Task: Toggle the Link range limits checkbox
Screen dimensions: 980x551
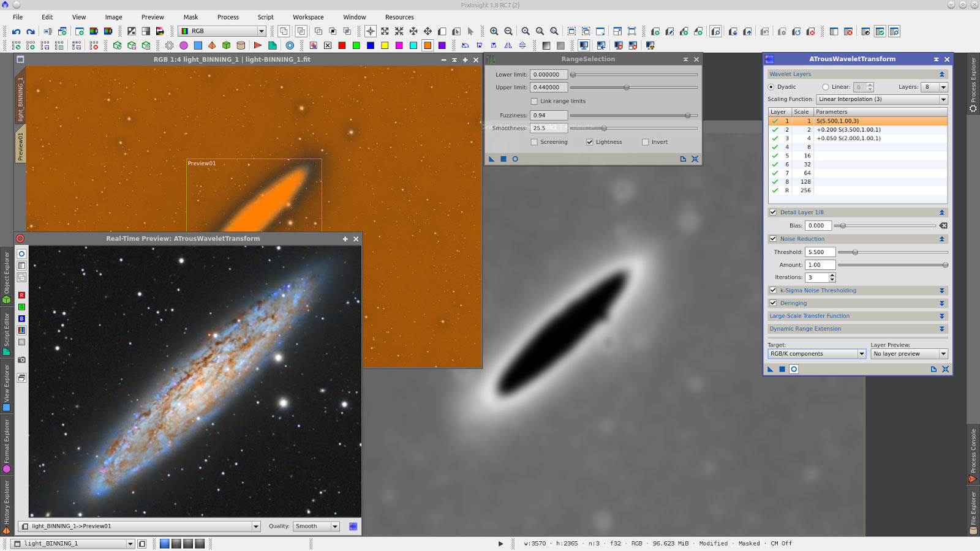Action: (534, 101)
